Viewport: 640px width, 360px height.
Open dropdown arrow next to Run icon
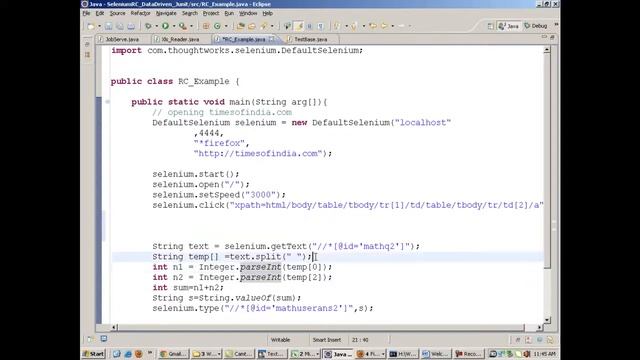[173, 26]
